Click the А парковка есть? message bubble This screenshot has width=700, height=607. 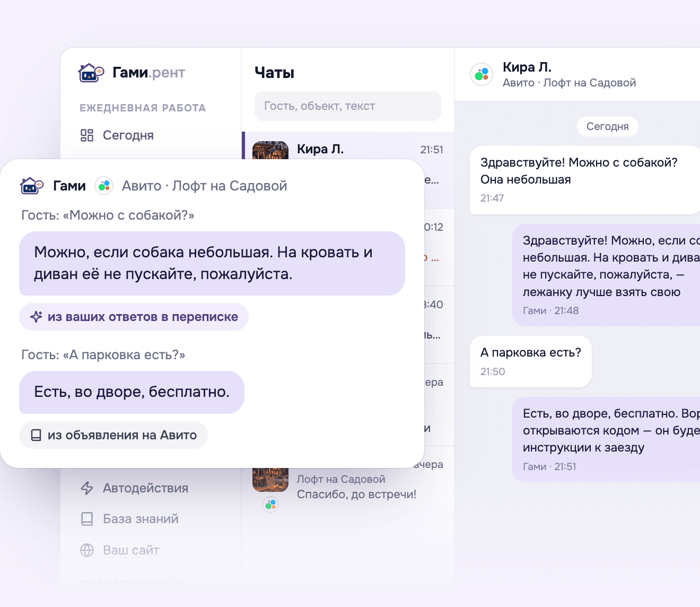pos(531,361)
